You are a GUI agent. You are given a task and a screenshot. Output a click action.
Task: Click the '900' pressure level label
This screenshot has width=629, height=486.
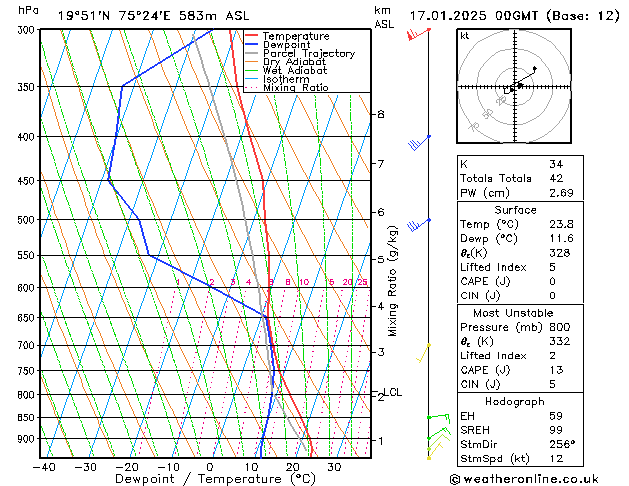pyautogui.click(x=28, y=439)
